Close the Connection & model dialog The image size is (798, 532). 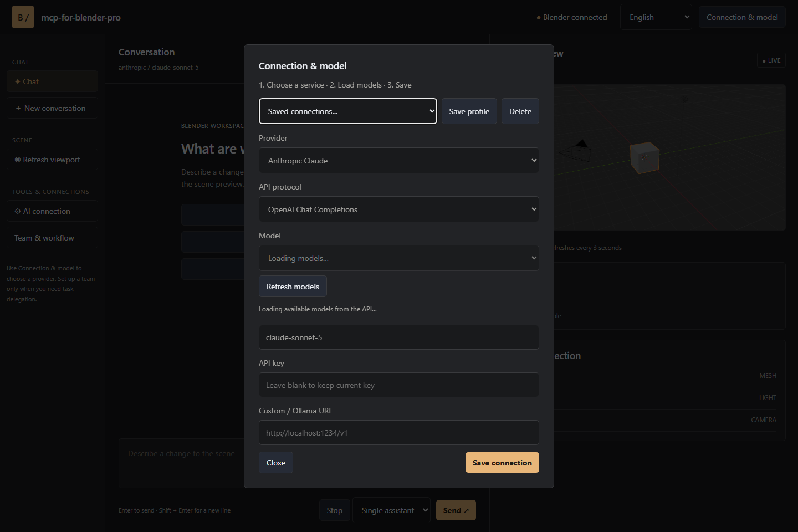275,463
